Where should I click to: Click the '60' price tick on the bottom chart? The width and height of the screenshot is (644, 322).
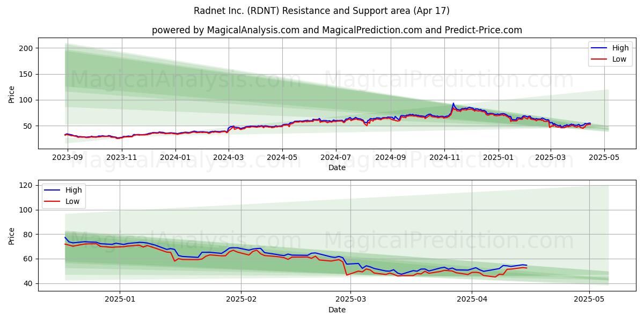pos(29,259)
